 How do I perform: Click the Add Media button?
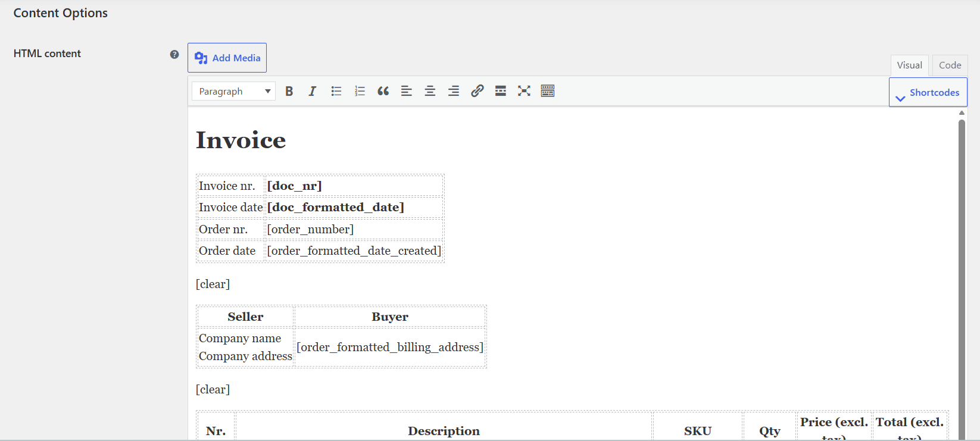227,58
